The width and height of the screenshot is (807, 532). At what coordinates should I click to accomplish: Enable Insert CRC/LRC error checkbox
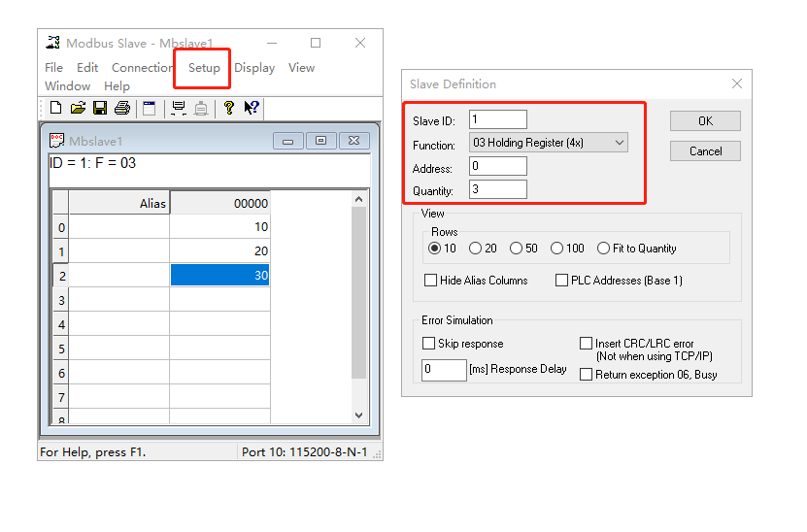pyautogui.click(x=586, y=343)
